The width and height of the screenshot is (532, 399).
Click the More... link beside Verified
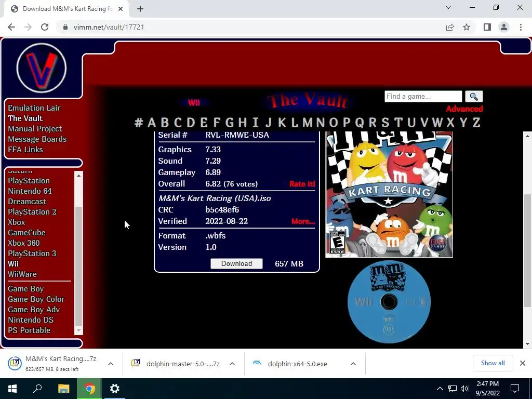click(303, 221)
